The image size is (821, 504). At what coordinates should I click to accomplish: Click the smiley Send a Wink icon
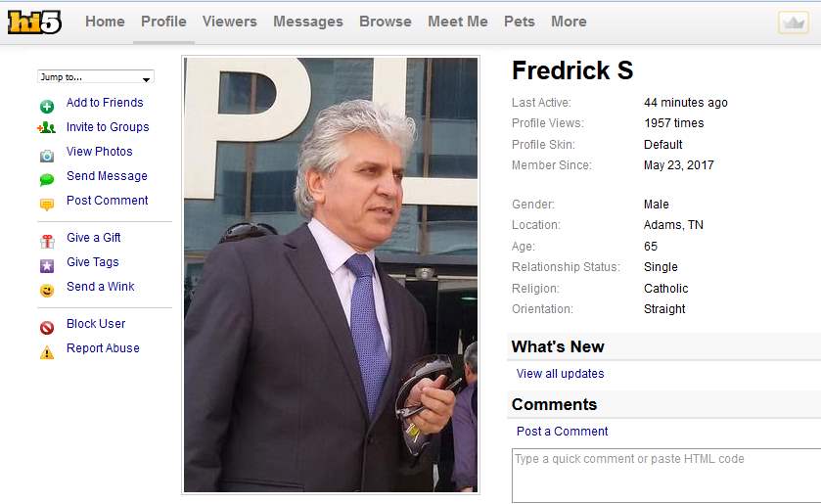tap(47, 291)
